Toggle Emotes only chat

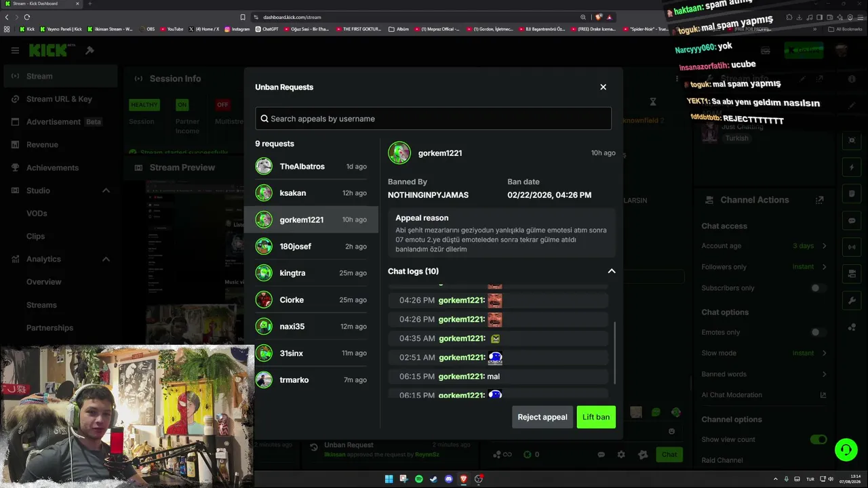click(818, 333)
